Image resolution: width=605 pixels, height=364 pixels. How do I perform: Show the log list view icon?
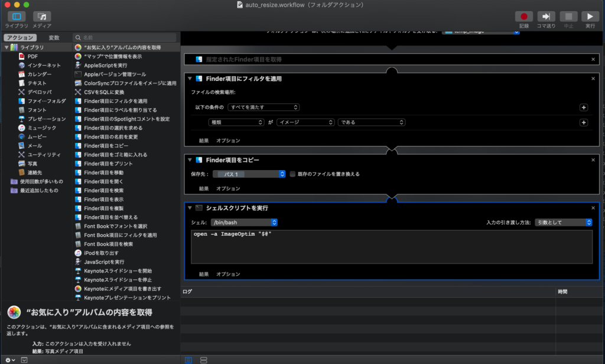tap(188, 360)
